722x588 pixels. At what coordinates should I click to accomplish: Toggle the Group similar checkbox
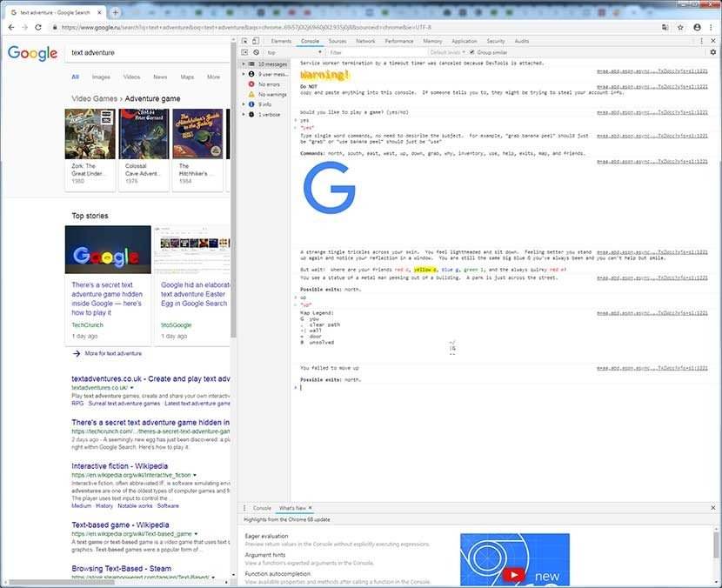tap(472, 52)
